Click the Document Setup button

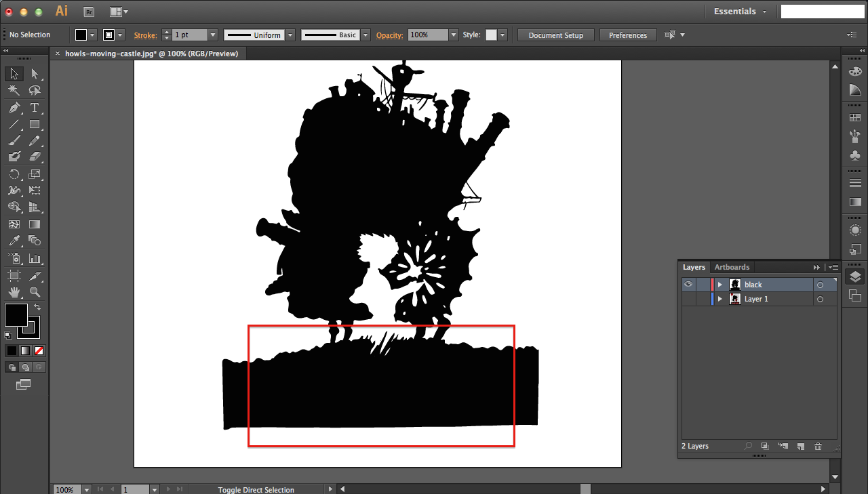(555, 35)
